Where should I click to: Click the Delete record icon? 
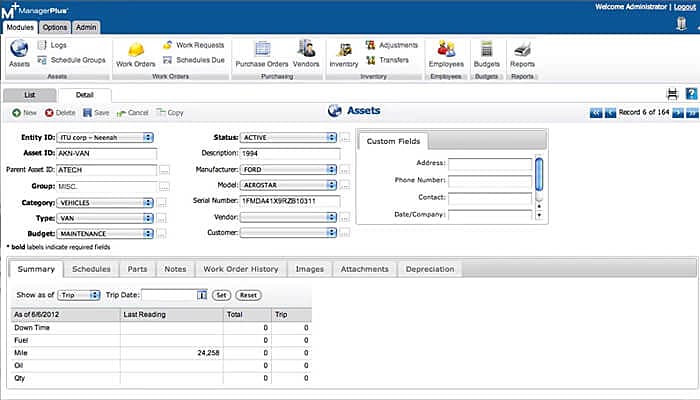49,113
